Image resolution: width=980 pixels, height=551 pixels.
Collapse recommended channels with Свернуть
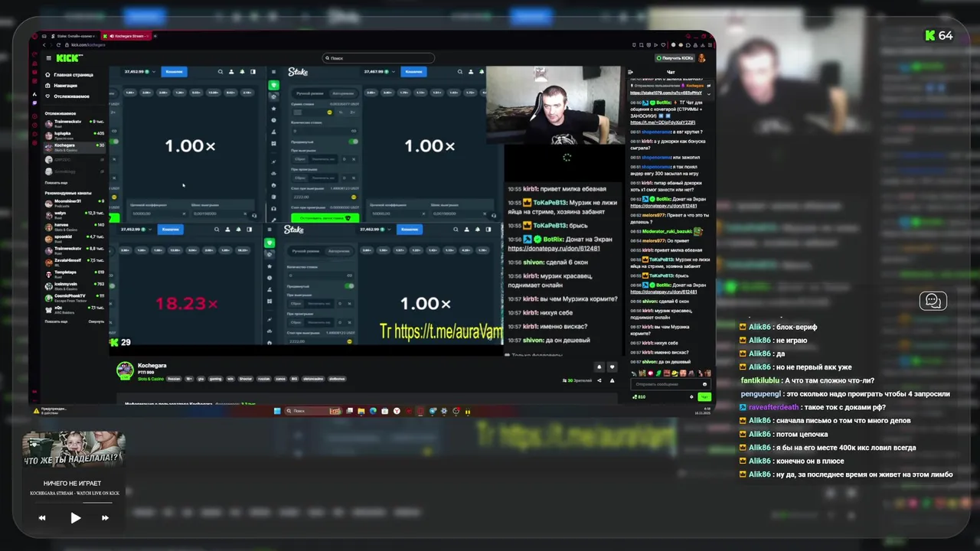click(96, 321)
